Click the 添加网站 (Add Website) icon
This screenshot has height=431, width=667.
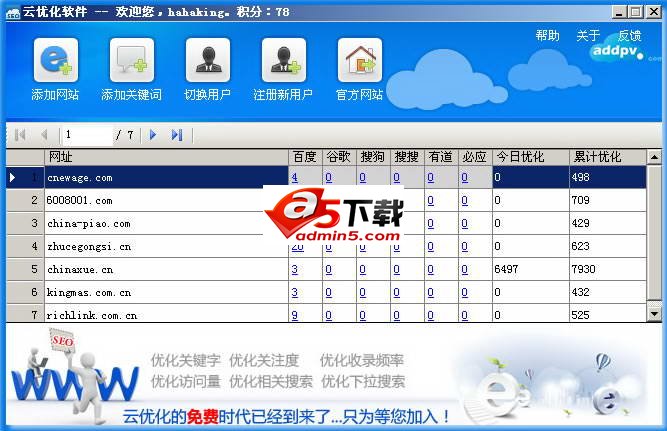(56, 60)
